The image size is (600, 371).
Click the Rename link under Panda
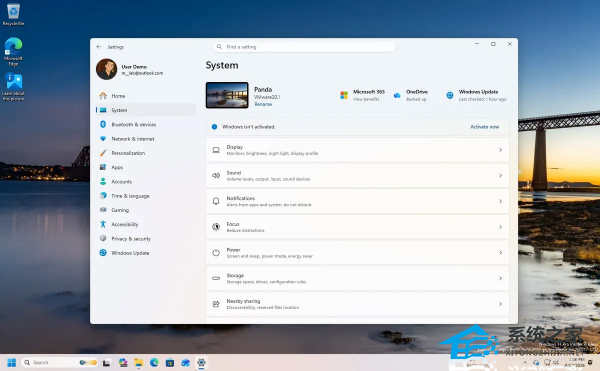click(263, 104)
